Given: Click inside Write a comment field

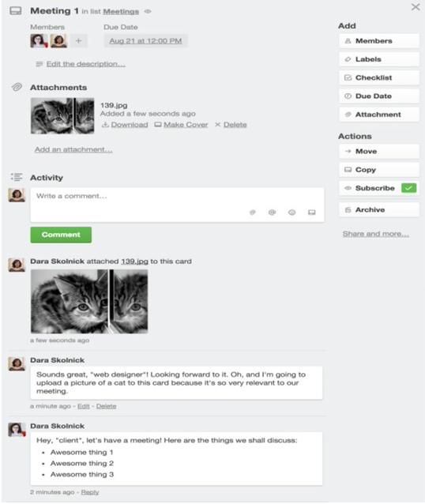Looking at the screenshot, I should (178, 205).
